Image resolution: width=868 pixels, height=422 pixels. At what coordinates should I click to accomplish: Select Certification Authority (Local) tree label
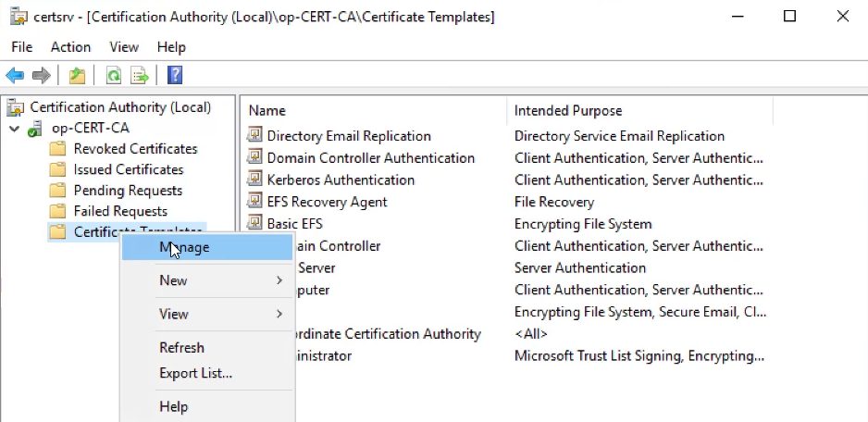(120, 107)
